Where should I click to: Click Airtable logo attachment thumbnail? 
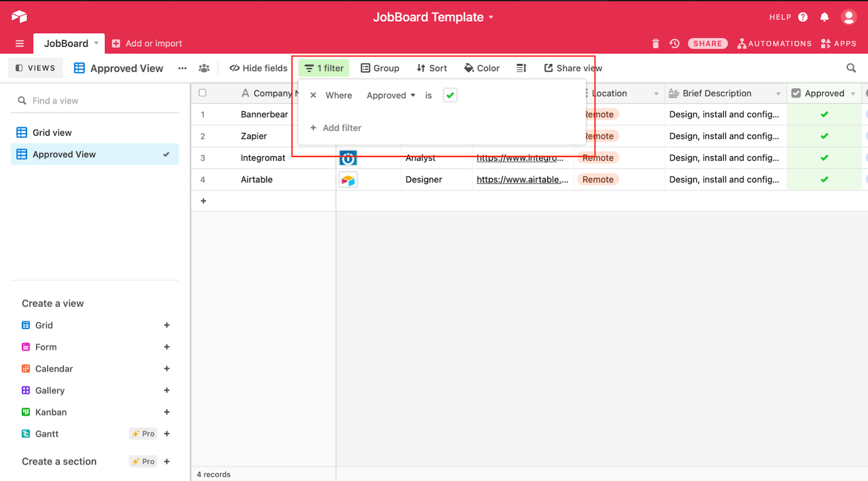(x=348, y=180)
